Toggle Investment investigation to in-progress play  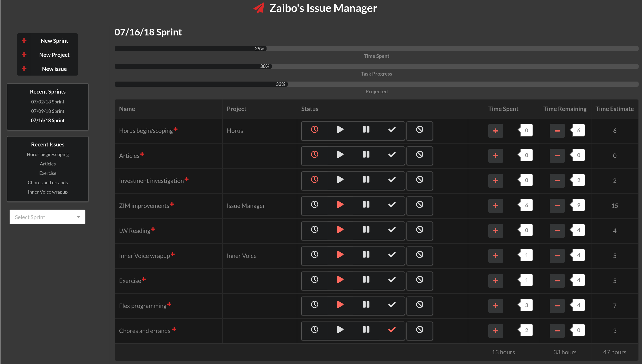340,180
